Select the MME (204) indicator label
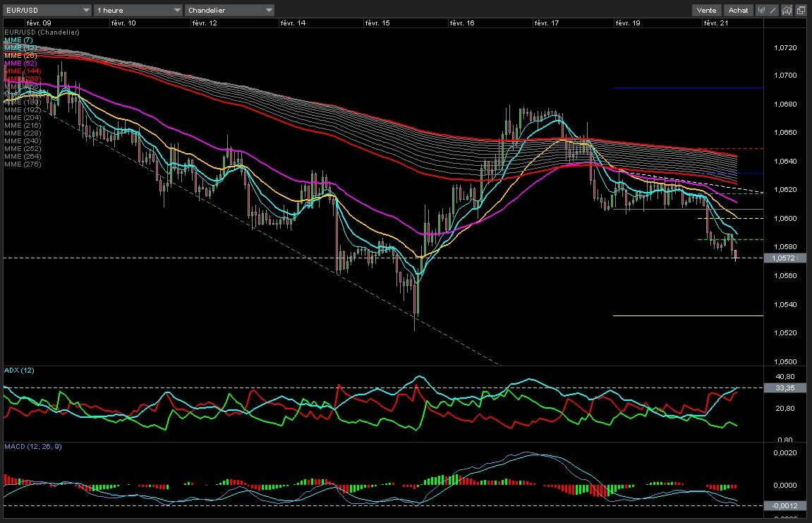 pos(23,118)
